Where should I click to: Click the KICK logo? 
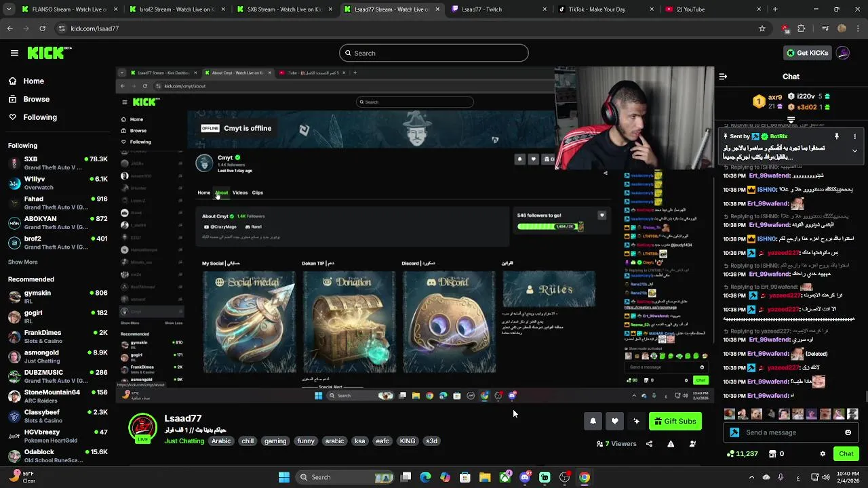[x=49, y=53]
